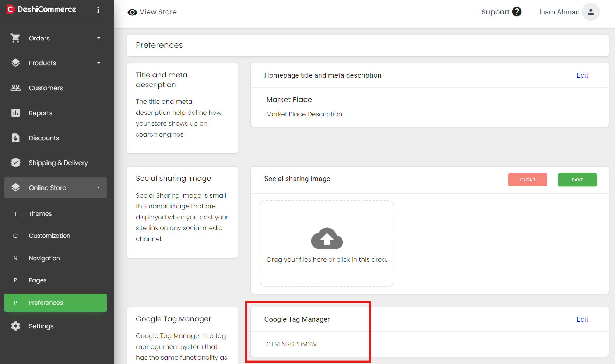Edit homepage title and meta description
This screenshot has width=615, height=364.
583,75
